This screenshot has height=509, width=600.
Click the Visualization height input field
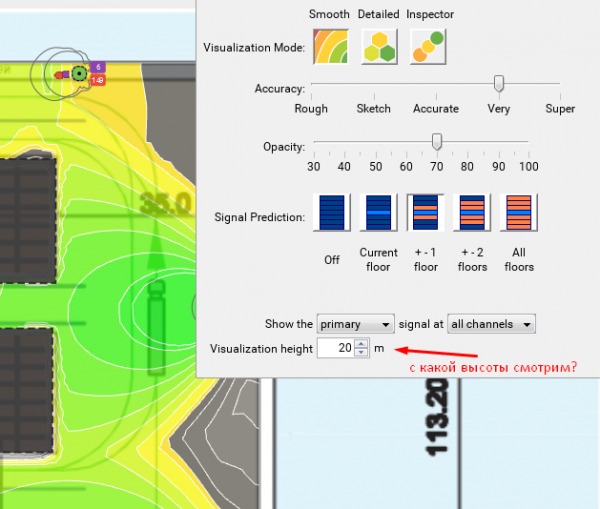(x=335, y=348)
